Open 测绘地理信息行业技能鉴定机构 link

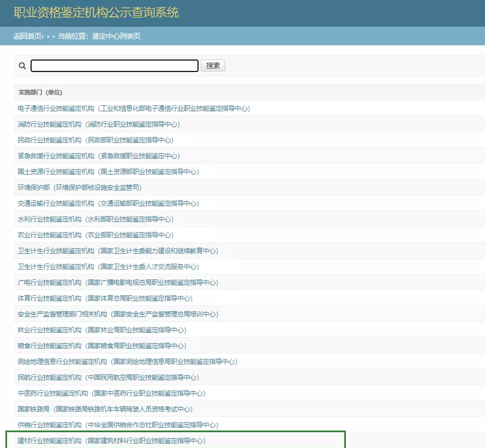pyautogui.click(x=128, y=361)
